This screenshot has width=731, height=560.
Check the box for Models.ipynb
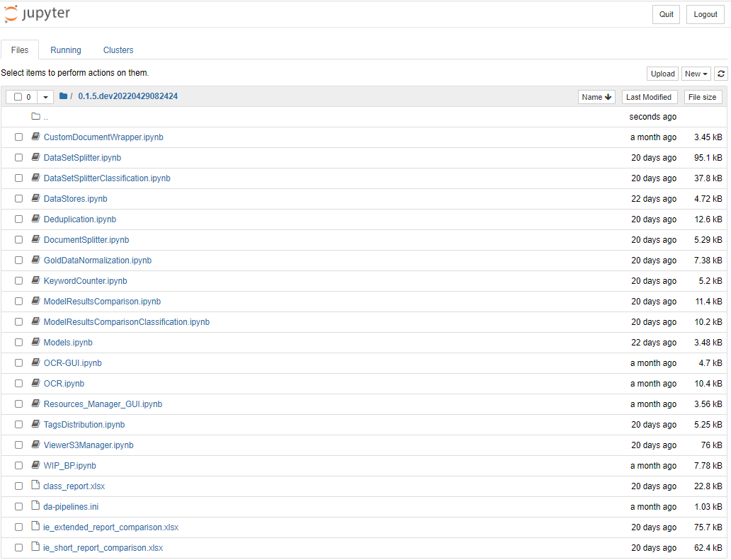click(x=18, y=343)
